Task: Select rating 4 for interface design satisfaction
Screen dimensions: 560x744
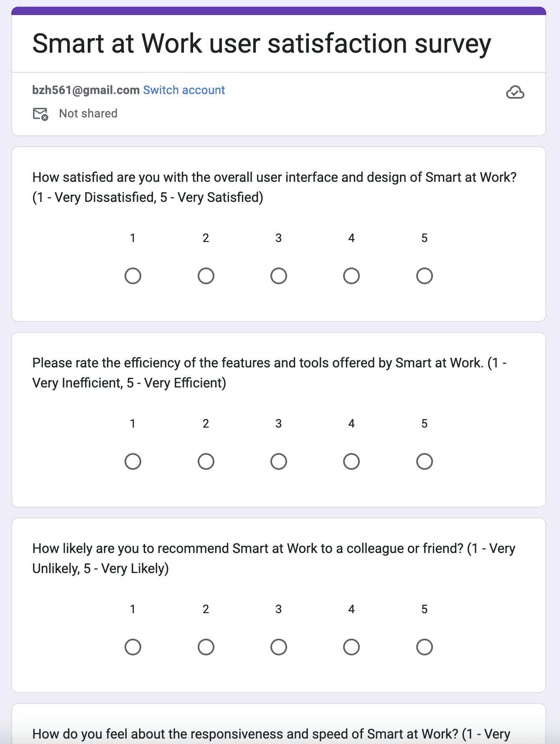Action: click(x=351, y=276)
